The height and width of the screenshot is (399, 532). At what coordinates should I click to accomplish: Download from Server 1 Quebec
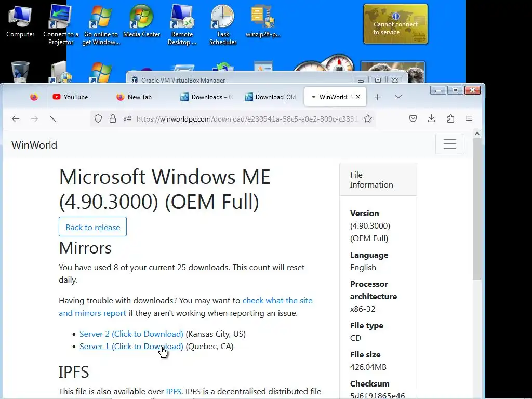click(x=131, y=347)
